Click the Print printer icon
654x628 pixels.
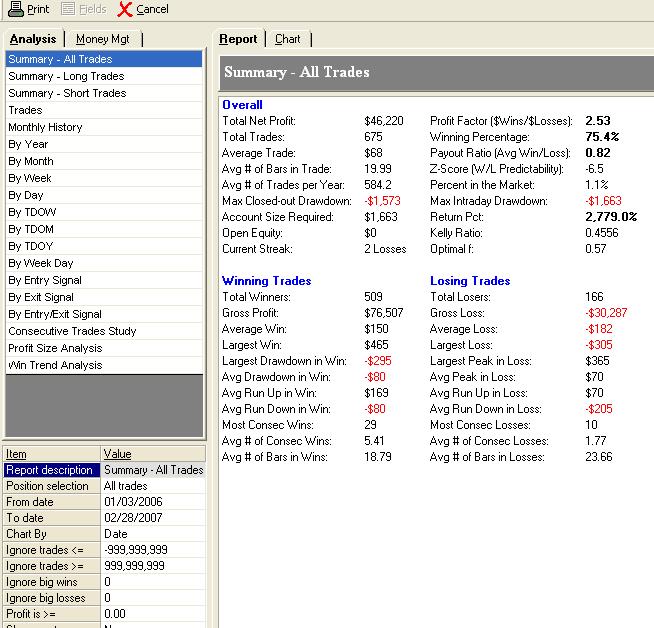coord(14,9)
